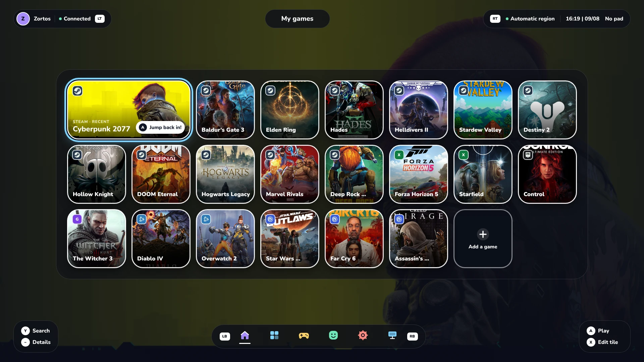The height and width of the screenshot is (362, 644).
Task: Click the Z profile avatar for Zortos
Action: tap(23, 19)
